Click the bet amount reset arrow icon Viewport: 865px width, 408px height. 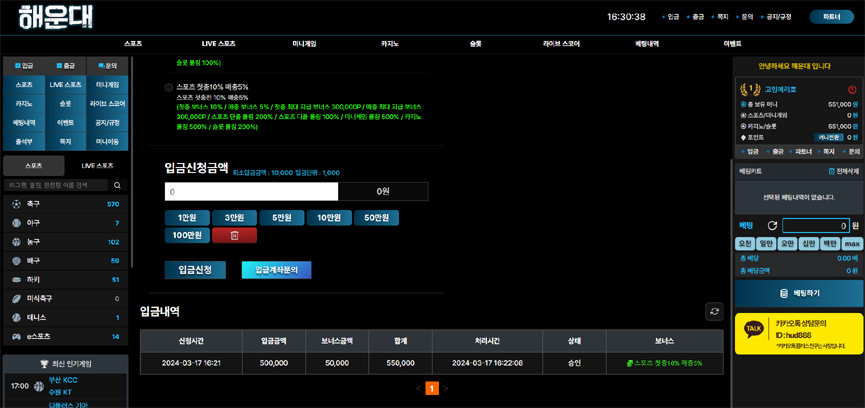pyautogui.click(x=772, y=226)
